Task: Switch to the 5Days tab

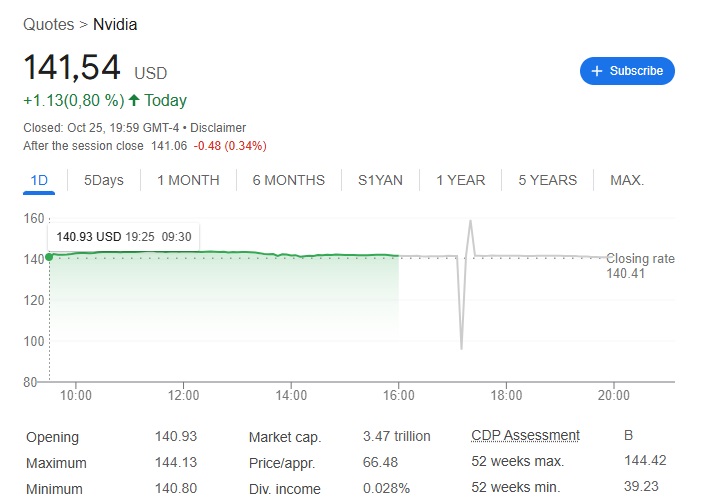Action: pyautogui.click(x=104, y=180)
